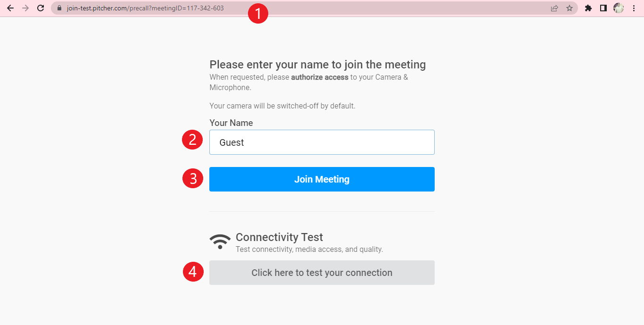The width and height of the screenshot is (644, 325).
Task: Click the Connectivity Test heading
Action: 279,237
